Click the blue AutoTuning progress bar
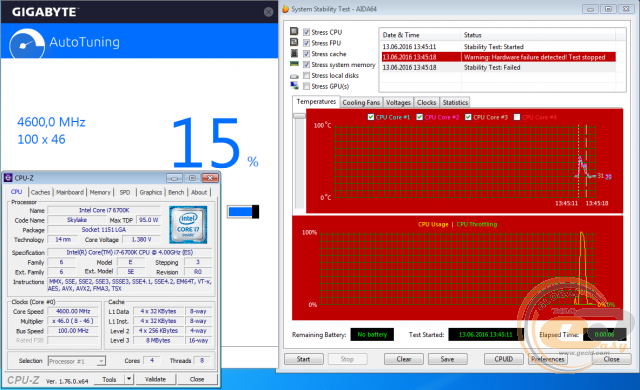Image resolution: width=640 pixels, height=390 pixels. click(243, 211)
